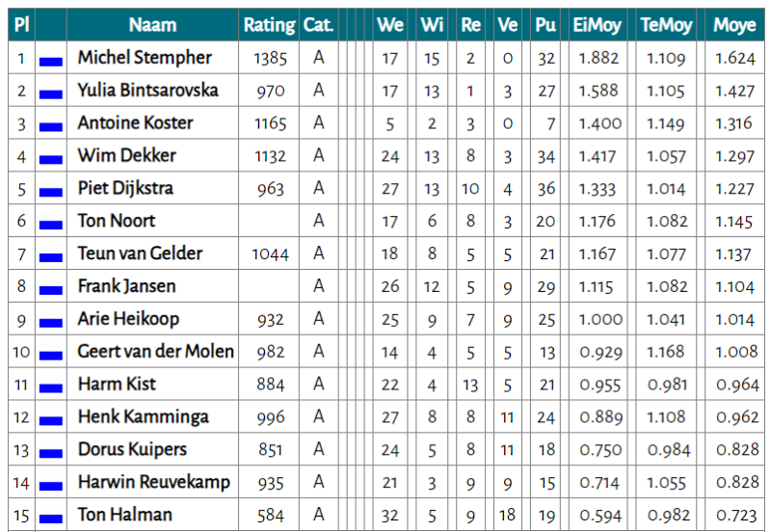Image resolution: width=770 pixels, height=532 pixels.
Task: Select player name Teun van Gelder
Action: coord(140,253)
